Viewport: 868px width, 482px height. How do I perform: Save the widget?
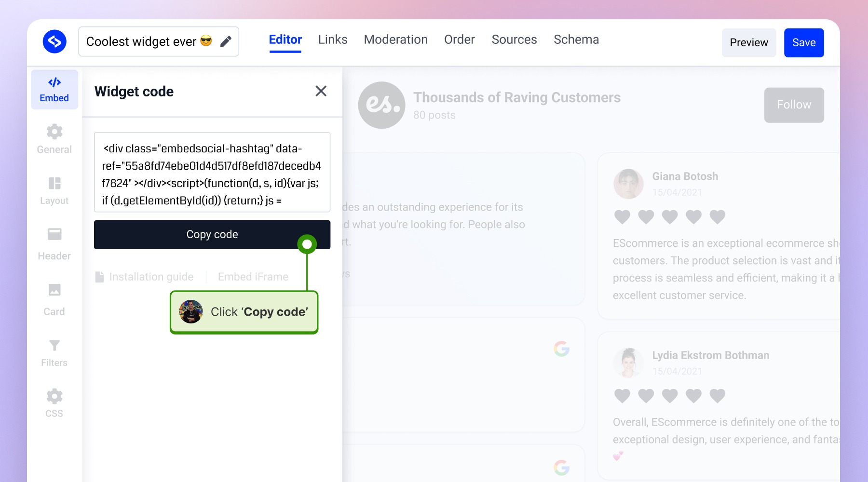[x=804, y=42]
